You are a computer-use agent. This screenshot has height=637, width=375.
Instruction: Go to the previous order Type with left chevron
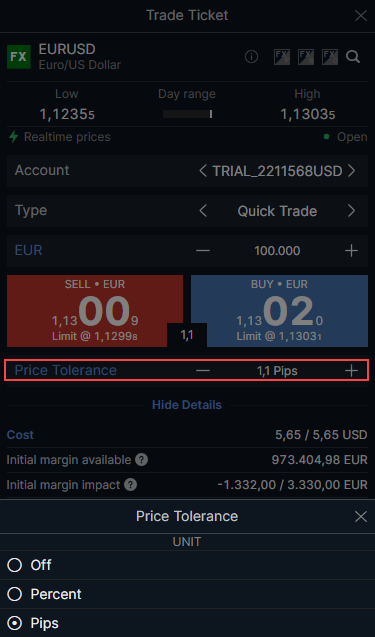tap(203, 211)
